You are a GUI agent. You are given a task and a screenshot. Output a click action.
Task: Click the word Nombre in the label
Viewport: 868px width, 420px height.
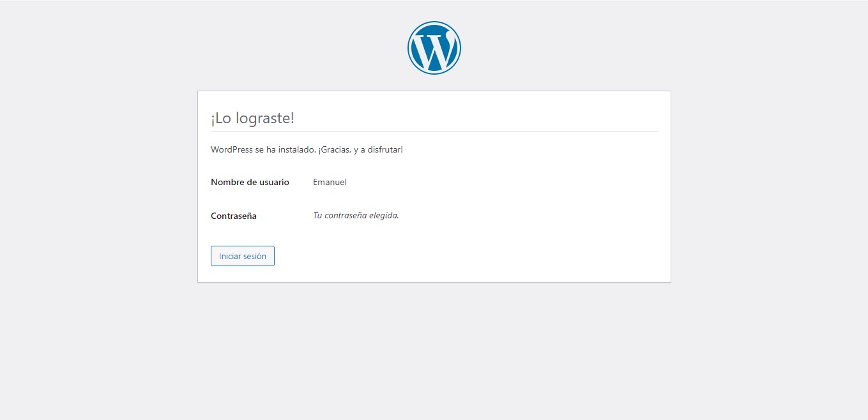pyautogui.click(x=227, y=182)
